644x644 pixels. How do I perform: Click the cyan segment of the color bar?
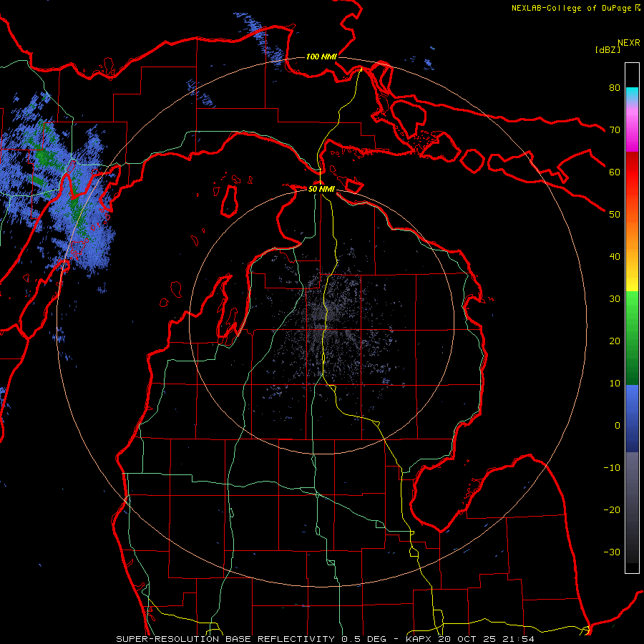tap(632, 94)
